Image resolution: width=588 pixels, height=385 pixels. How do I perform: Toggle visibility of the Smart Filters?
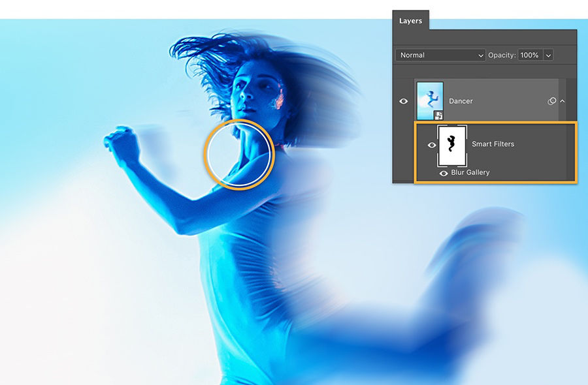click(433, 144)
